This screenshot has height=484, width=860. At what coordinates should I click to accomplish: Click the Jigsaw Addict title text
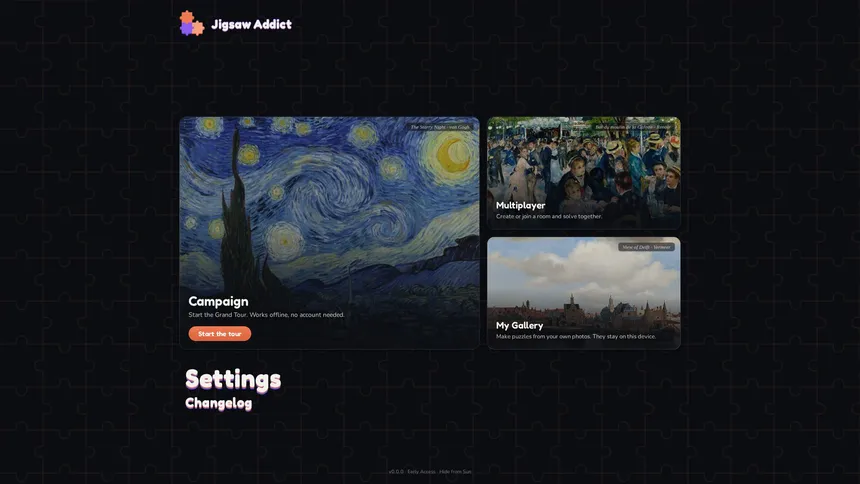(251, 24)
